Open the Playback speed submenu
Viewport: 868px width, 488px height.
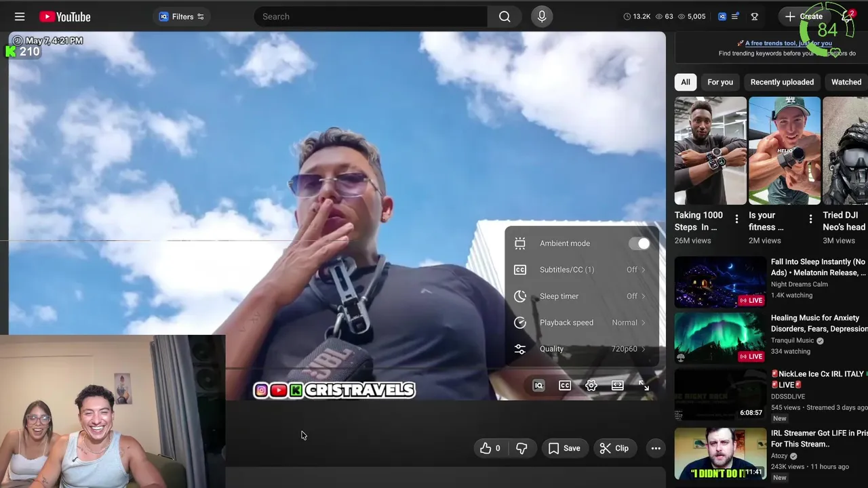582,323
